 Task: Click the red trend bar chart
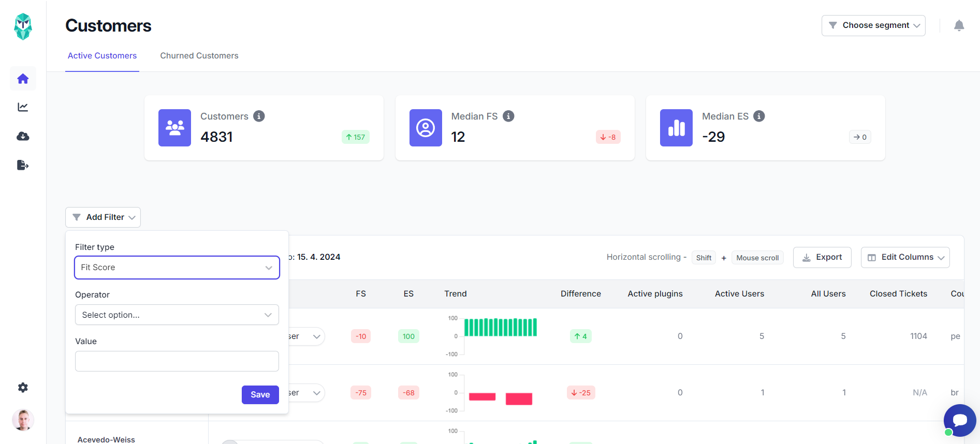point(501,398)
